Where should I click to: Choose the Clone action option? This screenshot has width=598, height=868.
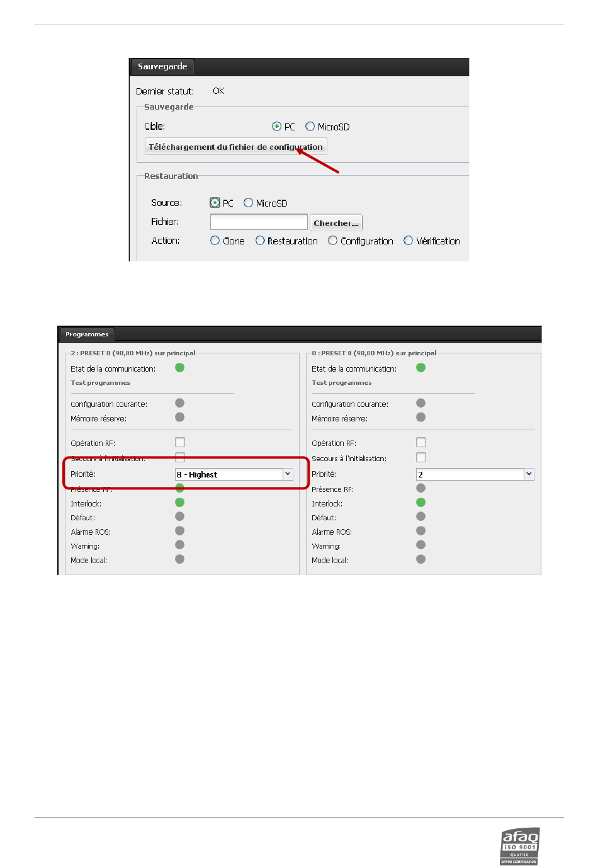[x=215, y=241]
